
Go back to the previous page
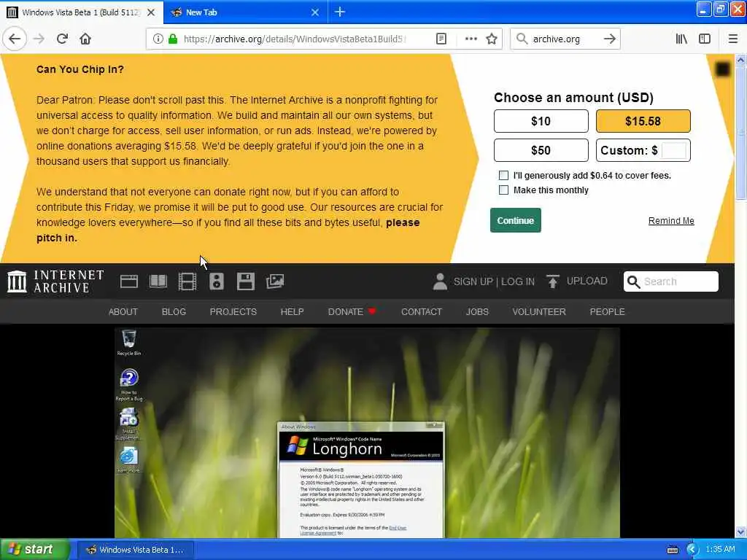15,39
